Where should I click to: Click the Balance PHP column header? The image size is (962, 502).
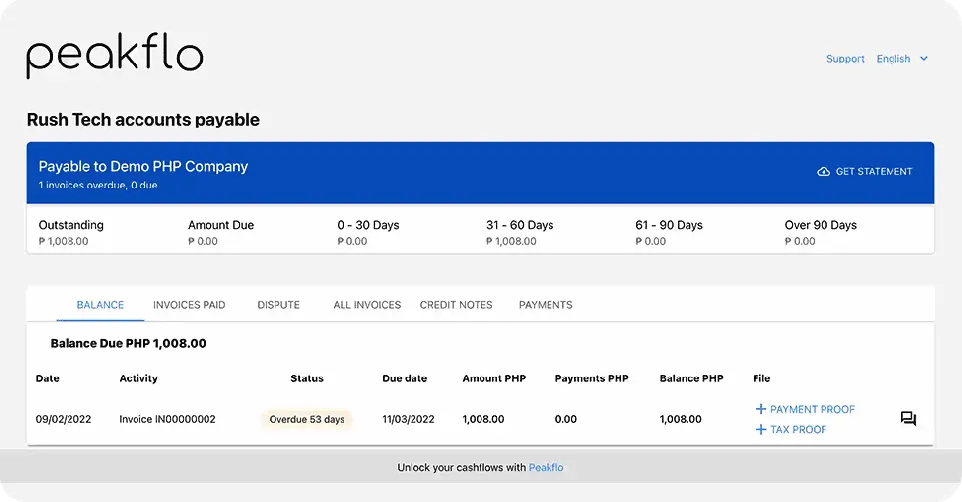(x=691, y=379)
